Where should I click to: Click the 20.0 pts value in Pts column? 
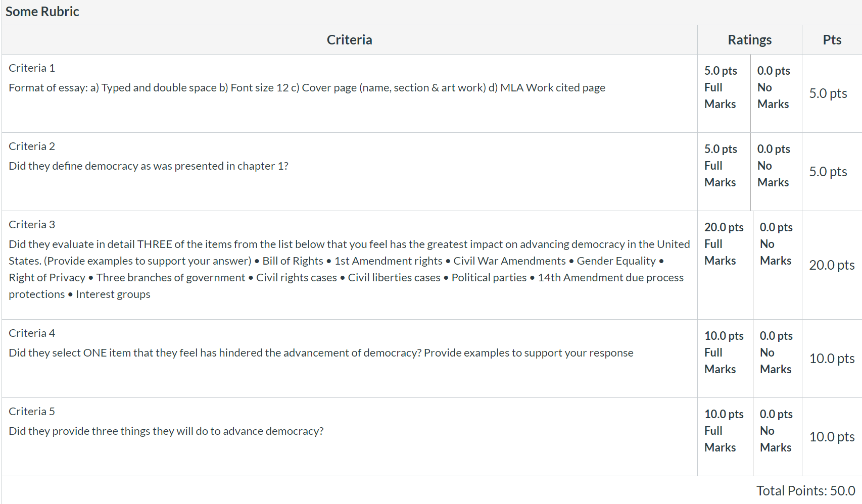click(x=832, y=265)
